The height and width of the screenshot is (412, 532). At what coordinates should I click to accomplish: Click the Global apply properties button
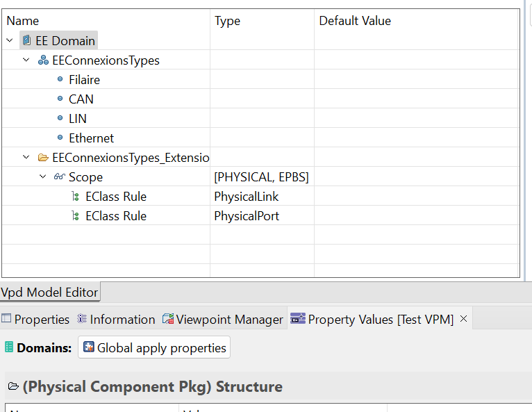pyautogui.click(x=154, y=348)
